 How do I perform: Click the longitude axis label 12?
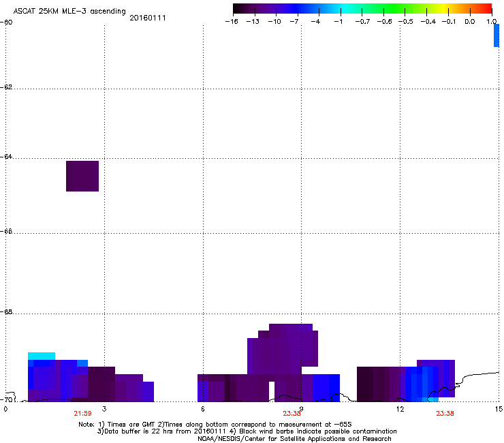tap(400, 409)
